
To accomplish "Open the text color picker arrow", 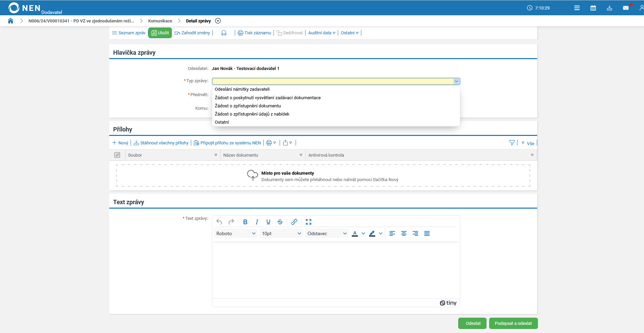I will 363,233.
